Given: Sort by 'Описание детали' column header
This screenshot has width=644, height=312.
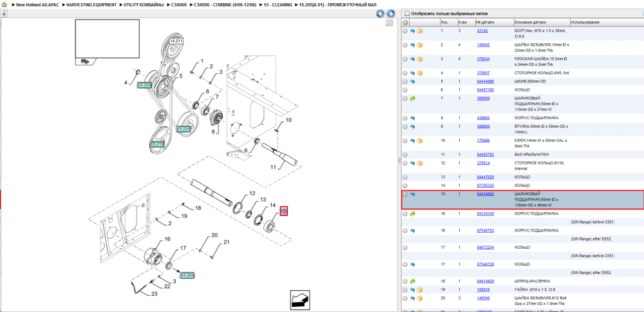Looking at the screenshot, I should (x=542, y=22).
